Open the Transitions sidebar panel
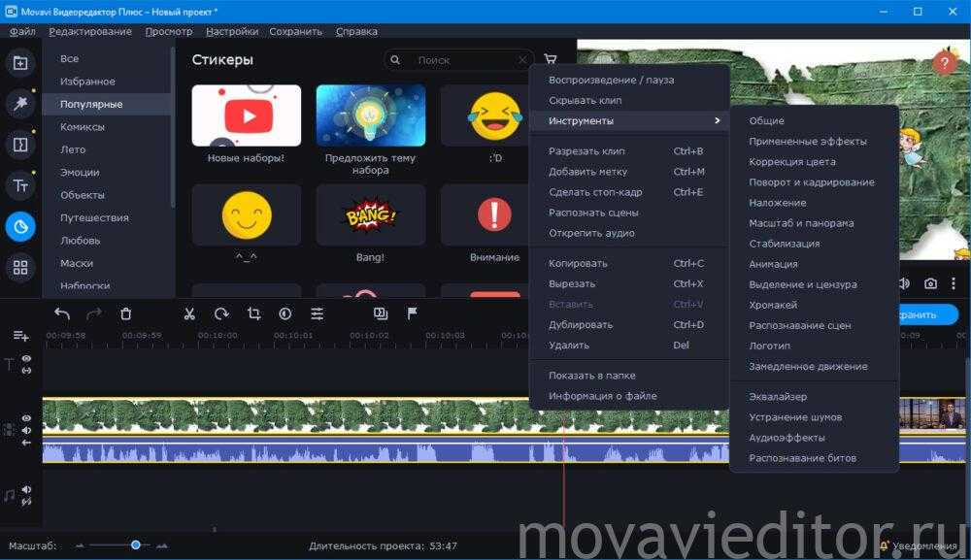 [x=19, y=145]
